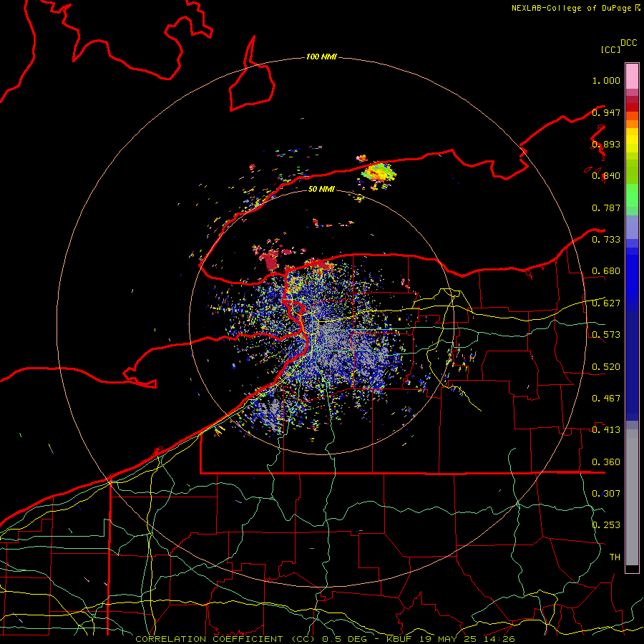Click the 100 NMI range ring label
This screenshot has height=644, width=644.
tap(321, 57)
